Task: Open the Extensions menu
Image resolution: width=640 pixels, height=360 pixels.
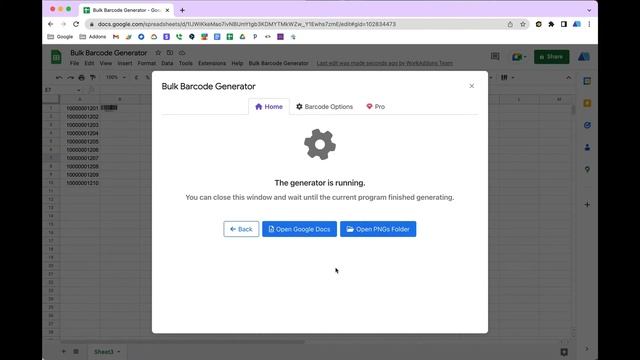Action: click(x=212, y=63)
